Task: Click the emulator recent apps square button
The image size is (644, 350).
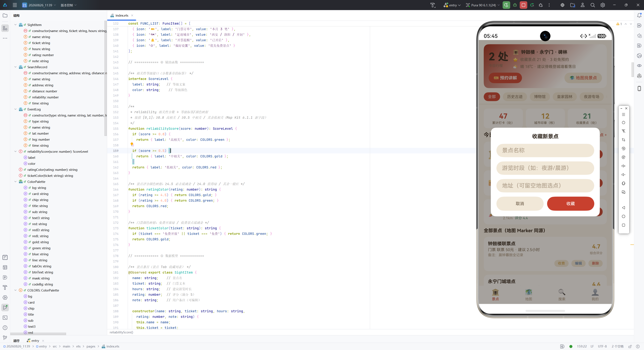Action: [x=624, y=225]
